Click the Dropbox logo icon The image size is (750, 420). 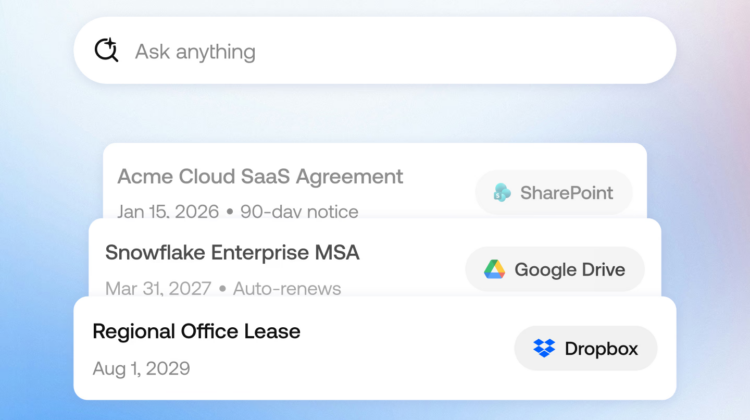coord(544,348)
